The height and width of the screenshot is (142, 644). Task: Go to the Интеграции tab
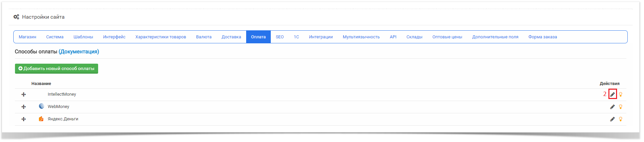321,37
